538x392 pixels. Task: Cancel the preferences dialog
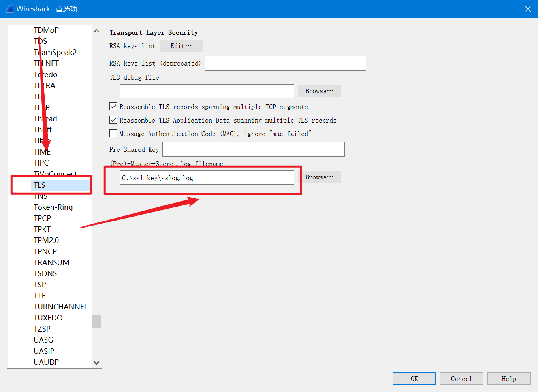(x=461, y=379)
